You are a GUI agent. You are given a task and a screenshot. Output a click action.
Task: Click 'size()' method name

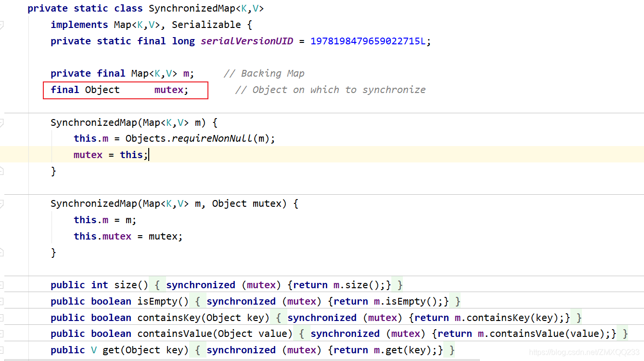[131, 285]
